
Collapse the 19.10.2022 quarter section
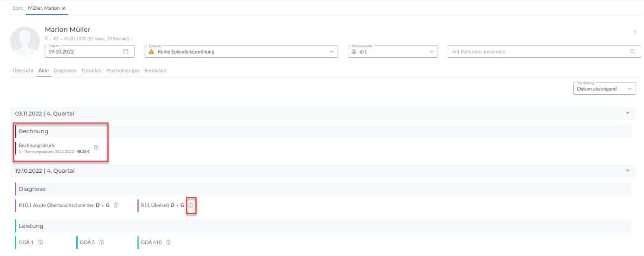(x=627, y=171)
